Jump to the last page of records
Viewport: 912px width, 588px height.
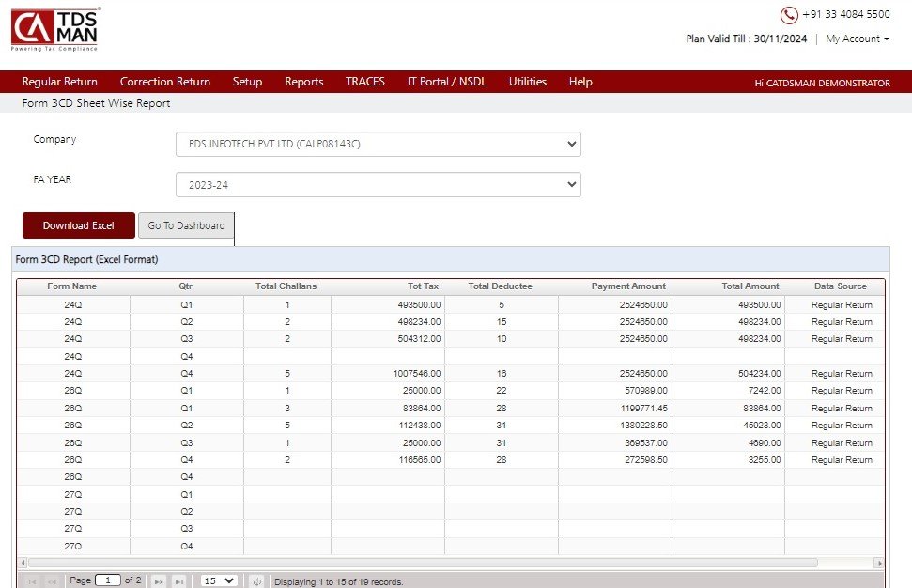[178, 580]
